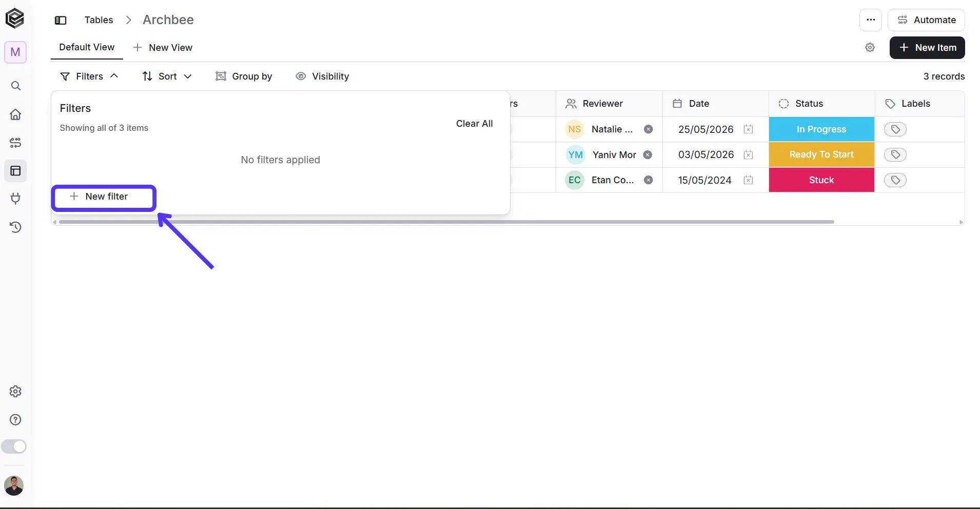This screenshot has height=509, width=980.
Task: Go to Tables breadcrumb
Action: (99, 20)
